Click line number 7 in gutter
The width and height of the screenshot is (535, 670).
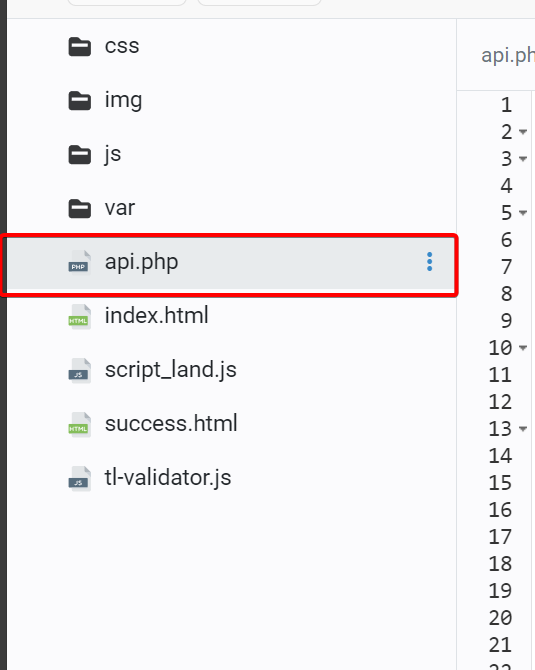point(506,267)
